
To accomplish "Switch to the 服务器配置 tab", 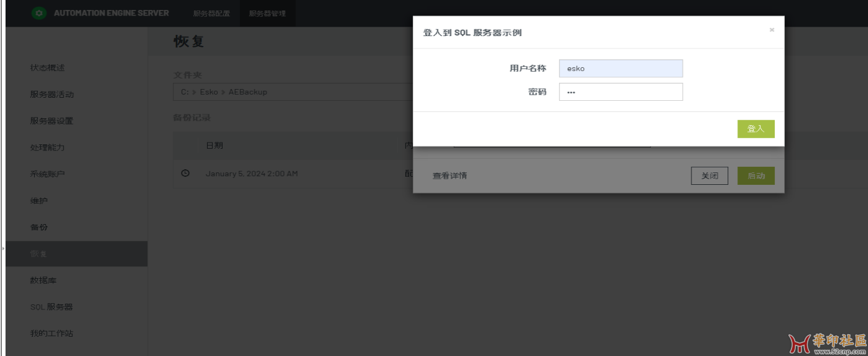I will pos(211,14).
